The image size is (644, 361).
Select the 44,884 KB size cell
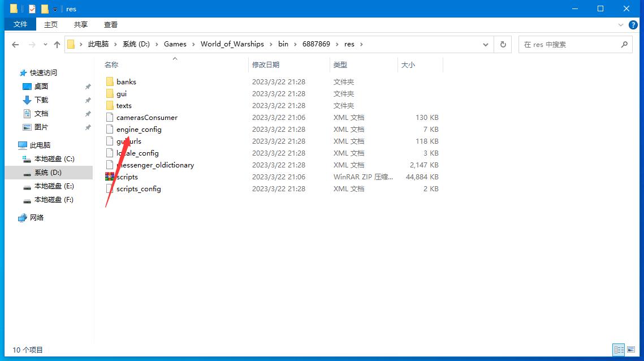point(422,177)
